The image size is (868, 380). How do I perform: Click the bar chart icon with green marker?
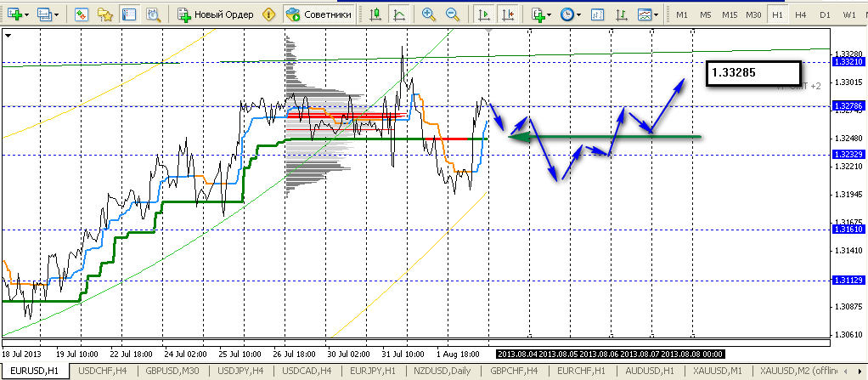(621, 14)
